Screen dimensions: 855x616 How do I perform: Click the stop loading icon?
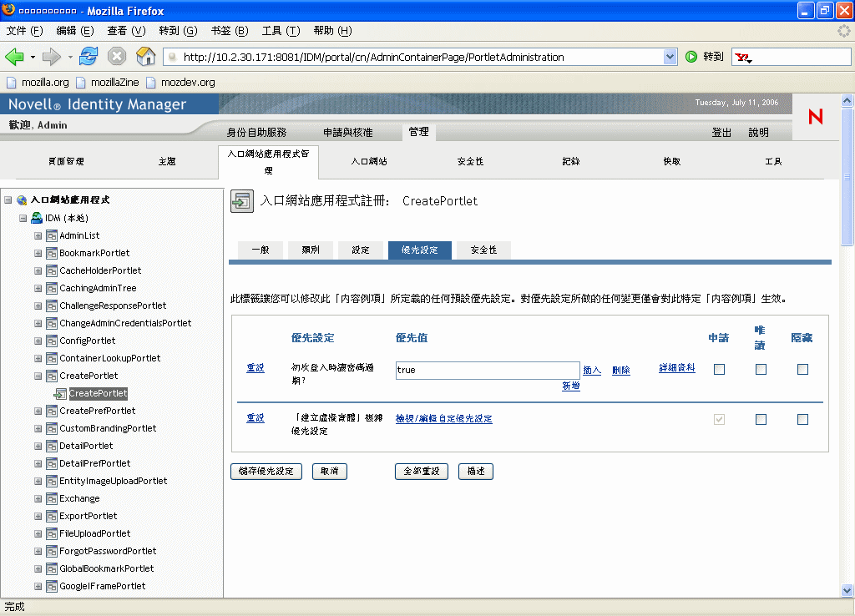point(117,56)
